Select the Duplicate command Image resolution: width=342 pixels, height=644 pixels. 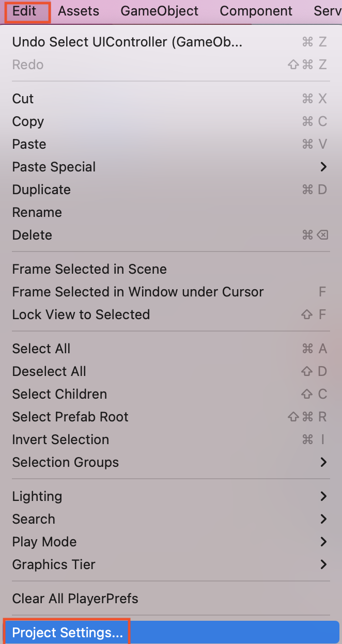coord(41,190)
